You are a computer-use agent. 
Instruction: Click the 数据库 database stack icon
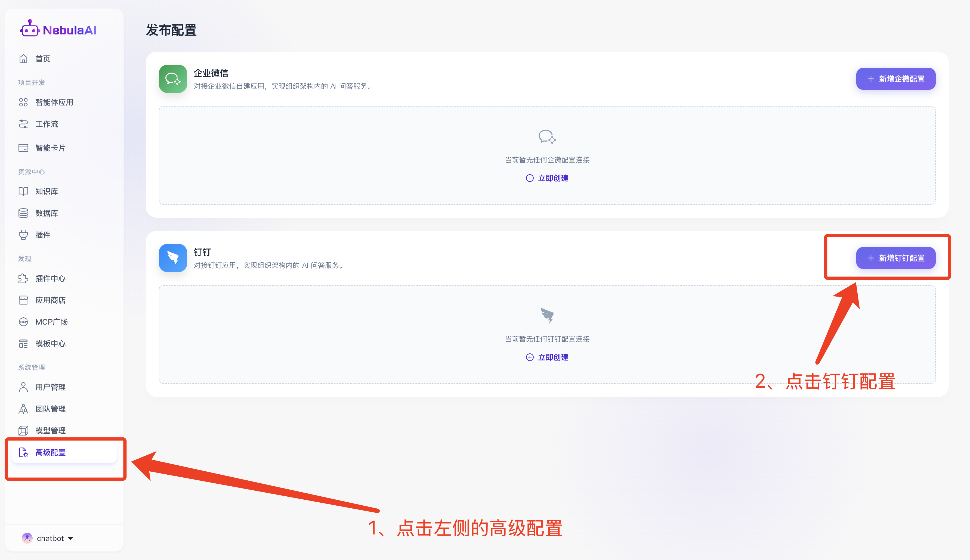(23, 213)
